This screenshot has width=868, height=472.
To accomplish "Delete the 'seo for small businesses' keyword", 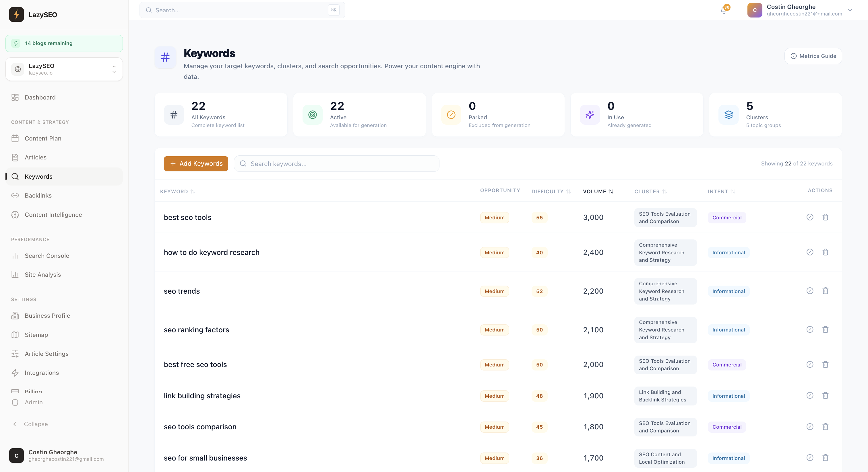I will (x=825, y=458).
